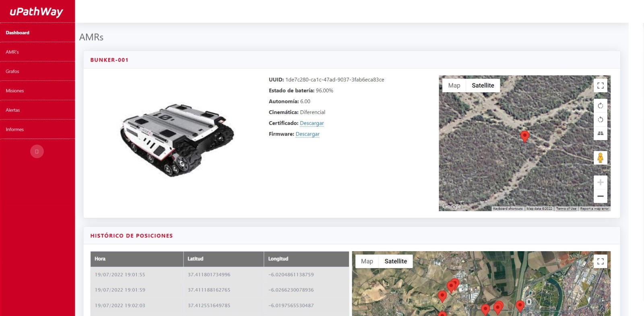Toggle fullscreen on position history map
Screen dimensions: 644x316
pyautogui.click(x=600, y=261)
